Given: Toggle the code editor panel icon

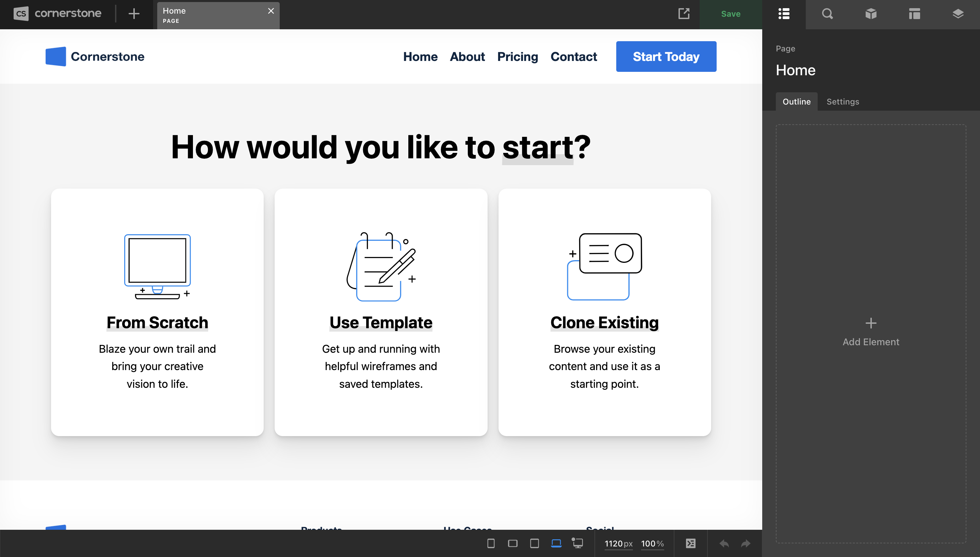Looking at the screenshot, I should point(691,543).
